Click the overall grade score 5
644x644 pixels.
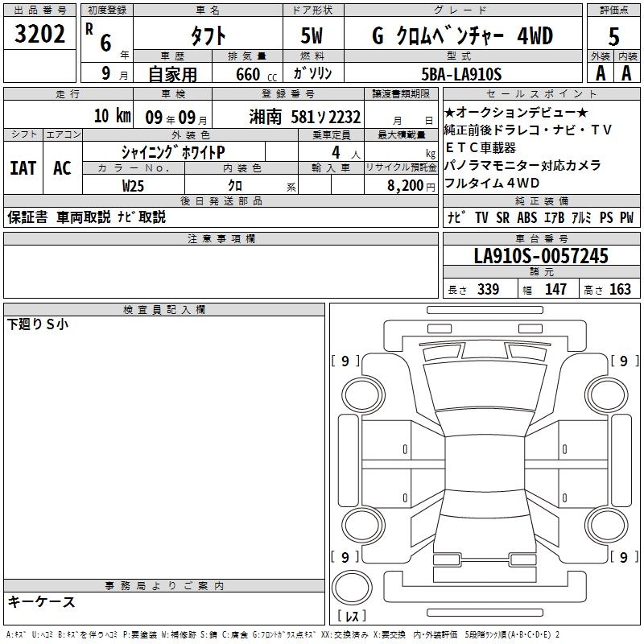pyautogui.click(x=613, y=35)
